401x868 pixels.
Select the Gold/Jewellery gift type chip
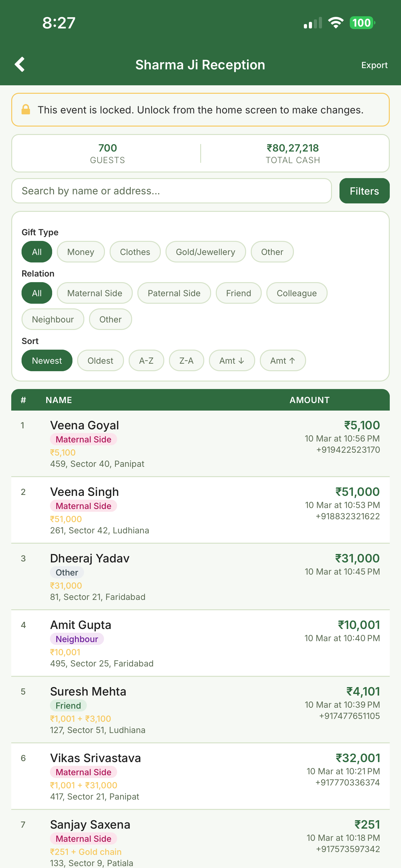click(x=205, y=252)
